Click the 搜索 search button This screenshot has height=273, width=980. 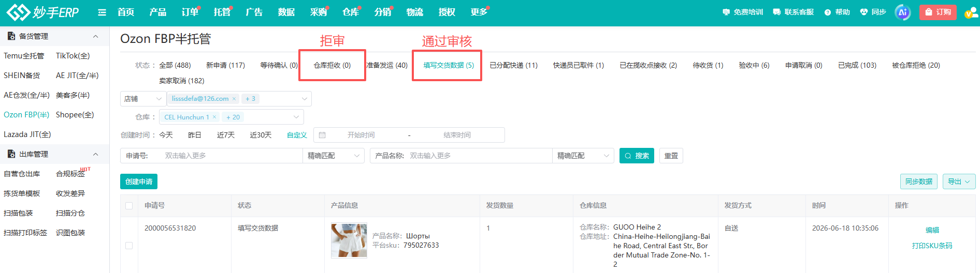637,156
